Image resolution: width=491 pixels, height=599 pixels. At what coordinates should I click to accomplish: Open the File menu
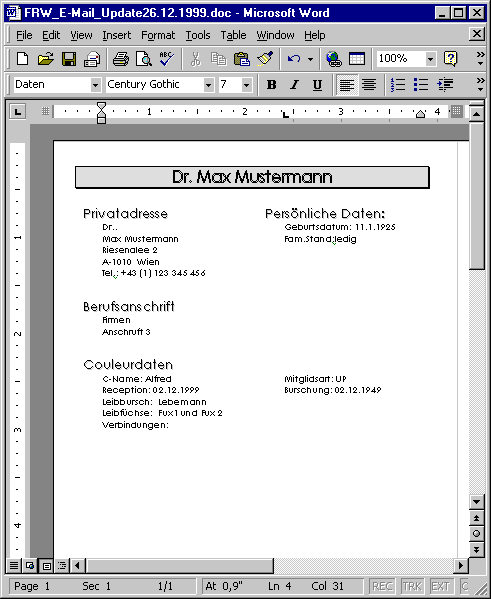[x=24, y=36]
